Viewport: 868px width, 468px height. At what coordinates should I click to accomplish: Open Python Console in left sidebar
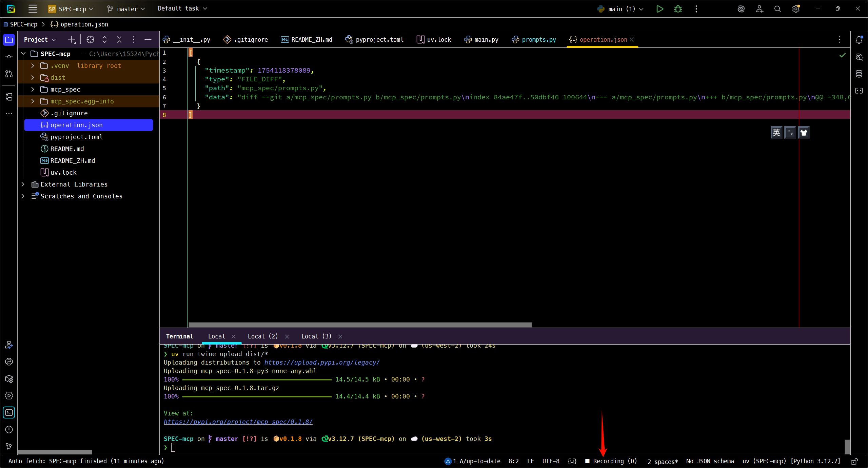pos(9,362)
